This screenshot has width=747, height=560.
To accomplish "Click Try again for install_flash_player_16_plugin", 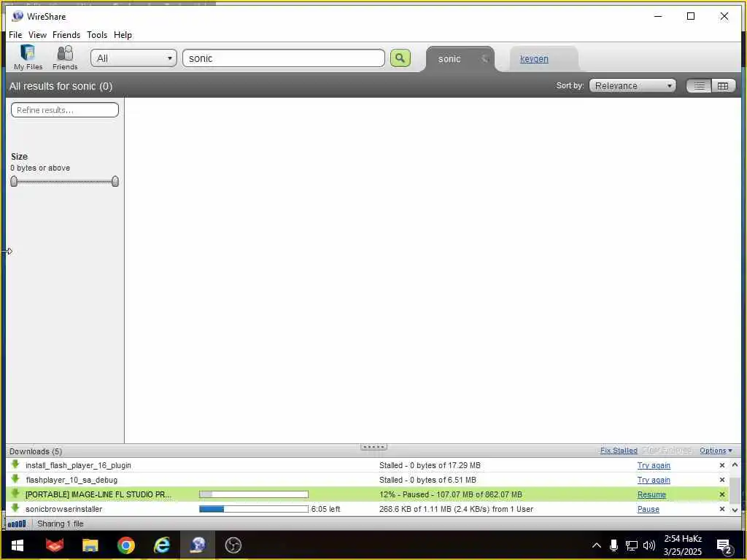I will [654, 465].
